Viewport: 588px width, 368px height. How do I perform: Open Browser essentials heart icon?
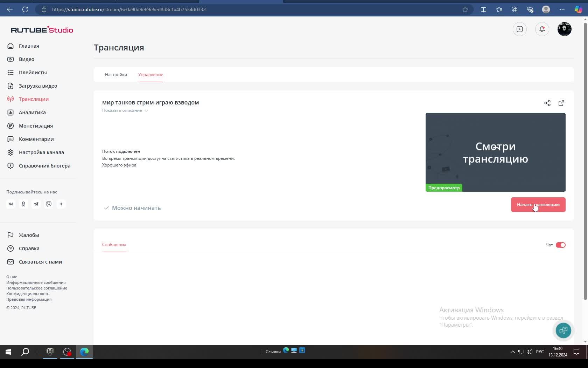tap(530, 9)
